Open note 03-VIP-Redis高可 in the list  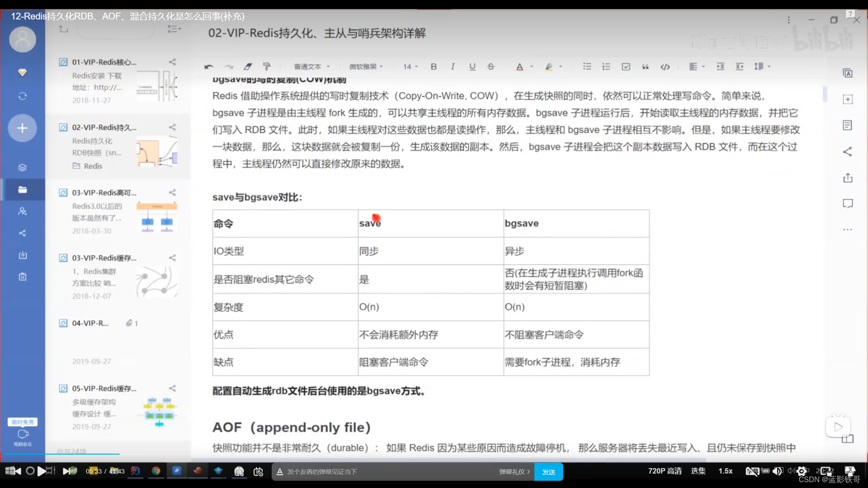click(118, 211)
